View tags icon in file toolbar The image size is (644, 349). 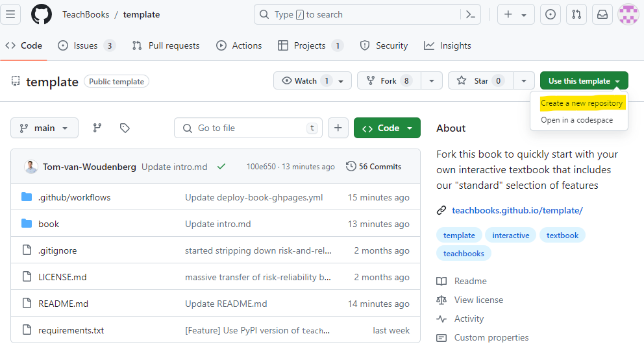click(125, 128)
